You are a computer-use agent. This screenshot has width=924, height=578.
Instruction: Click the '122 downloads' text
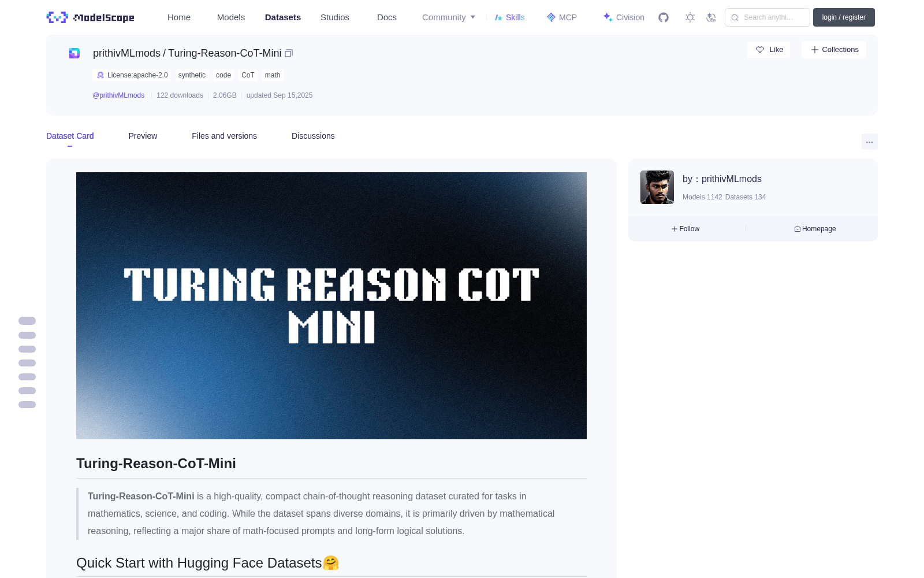tap(180, 95)
